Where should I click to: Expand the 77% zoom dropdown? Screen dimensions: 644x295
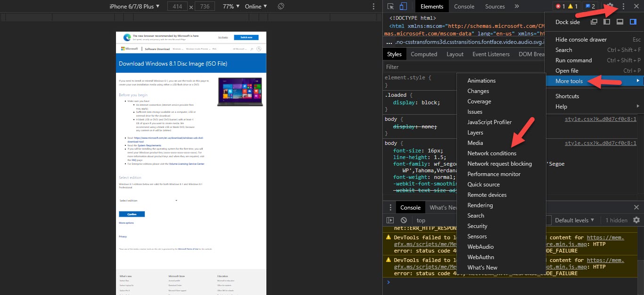pyautogui.click(x=231, y=7)
